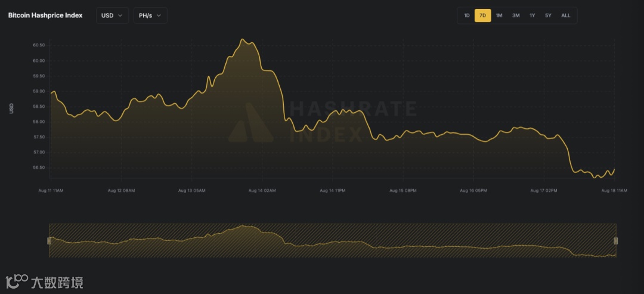Click the 58.00 y-axis value

(x=39, y=122)
